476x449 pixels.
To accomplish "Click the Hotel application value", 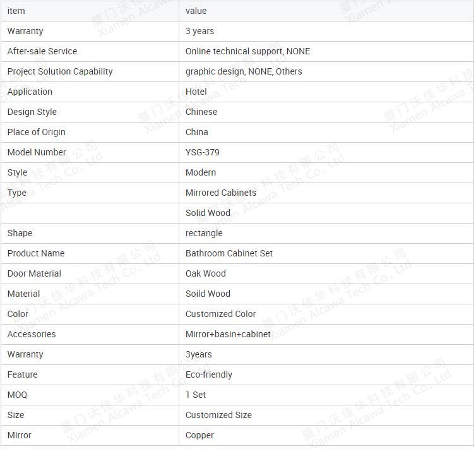I will [x=196, y=92].
